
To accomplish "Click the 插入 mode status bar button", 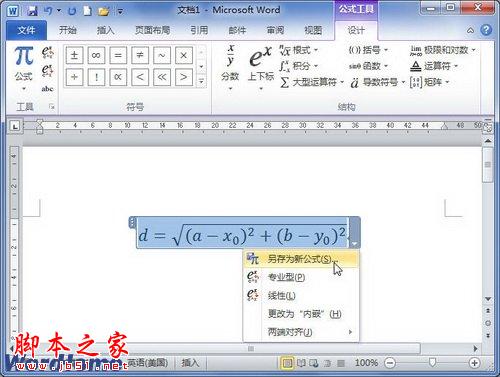I will pyautogui.click(x=190, y=362).
